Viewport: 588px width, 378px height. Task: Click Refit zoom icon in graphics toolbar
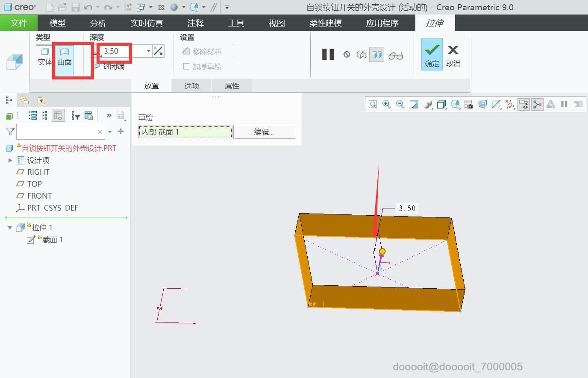(x=373, y=104)
